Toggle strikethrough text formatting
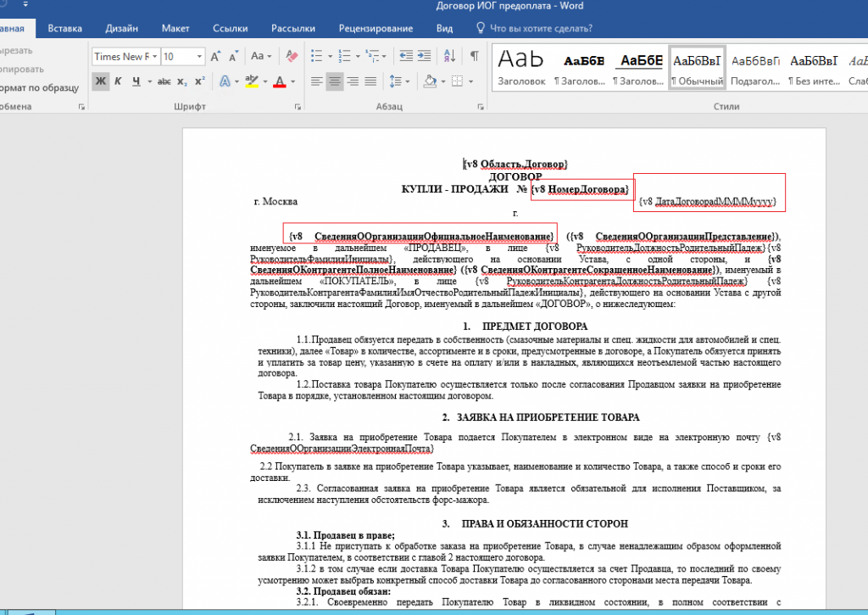The height and width of the screenshot is (615, 868). (x=164, y=81)
